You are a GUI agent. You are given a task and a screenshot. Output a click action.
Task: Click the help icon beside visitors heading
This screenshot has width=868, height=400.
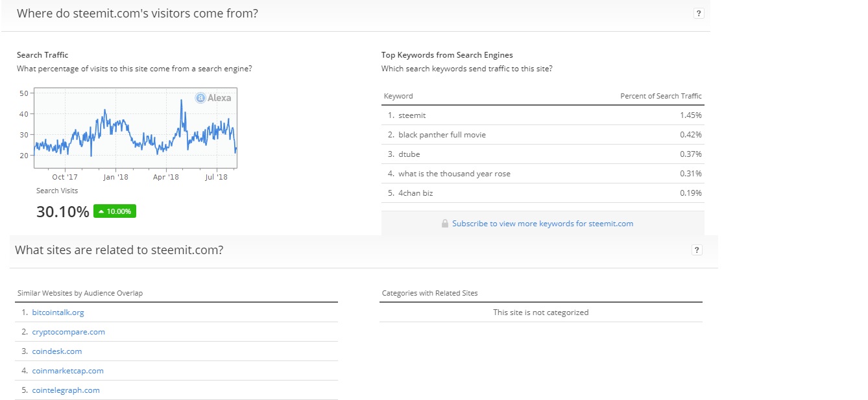(x=699, y=13)
